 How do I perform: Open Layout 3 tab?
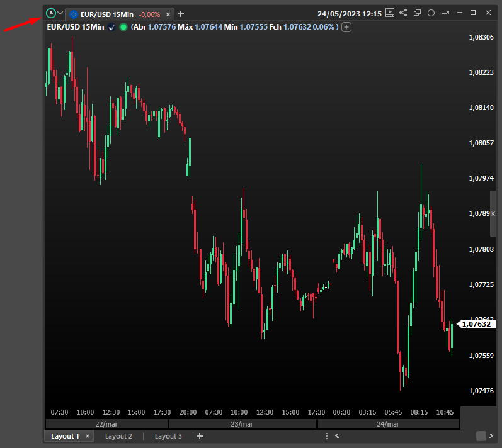[168, 436]
